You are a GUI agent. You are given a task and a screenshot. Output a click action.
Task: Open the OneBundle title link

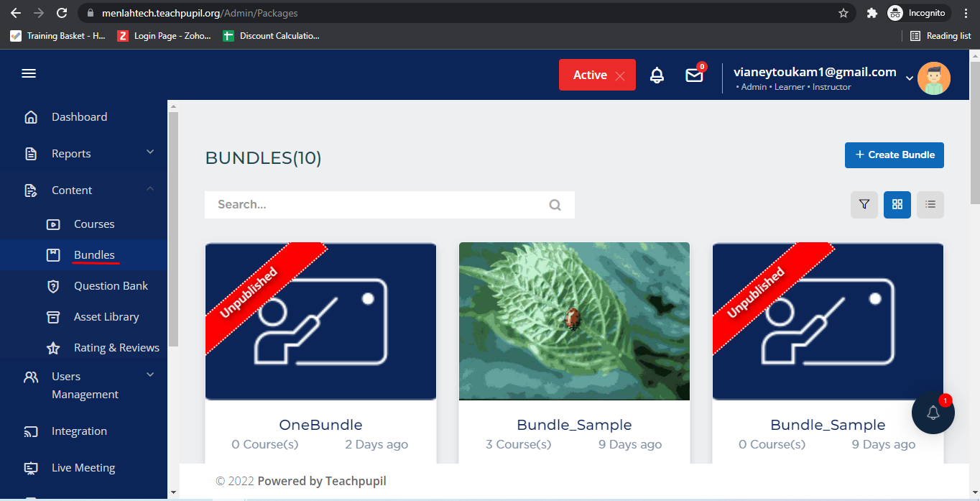320,425
